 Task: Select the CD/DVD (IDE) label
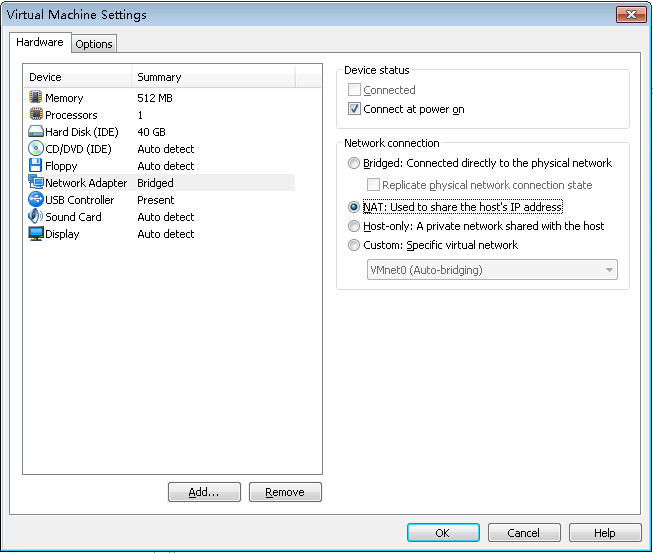[x=78, y=149]
